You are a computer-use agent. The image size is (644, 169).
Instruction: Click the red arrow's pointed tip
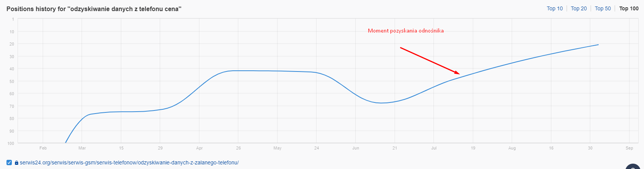click(x=459, y=73)
